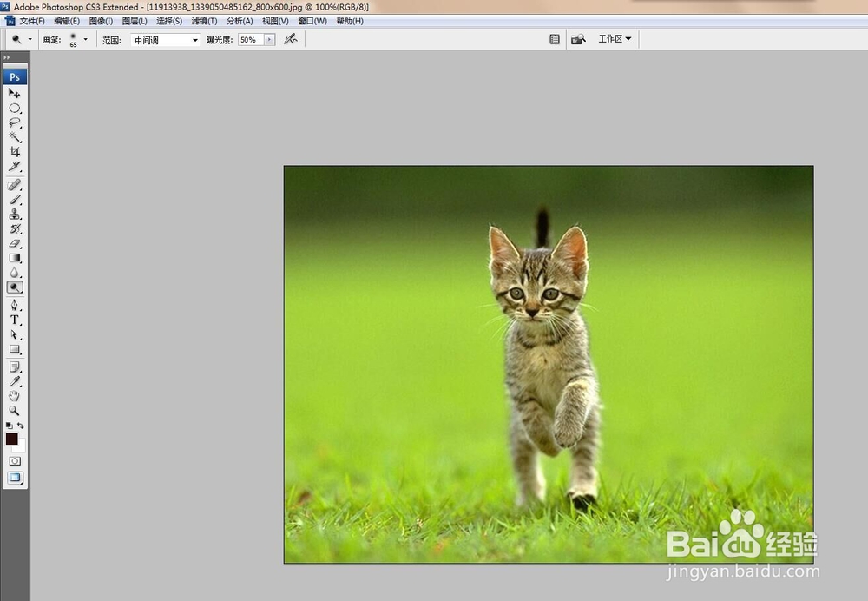Open the 图像(I) menu
Viewport: 868px width, 601px height.
pos(101,21)
